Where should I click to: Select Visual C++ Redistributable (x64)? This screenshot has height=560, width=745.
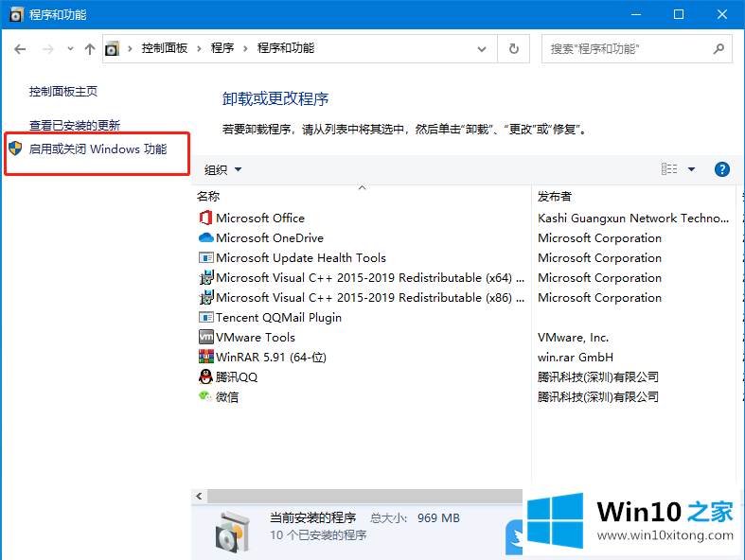pyautogui.click(x=369, y=278)
